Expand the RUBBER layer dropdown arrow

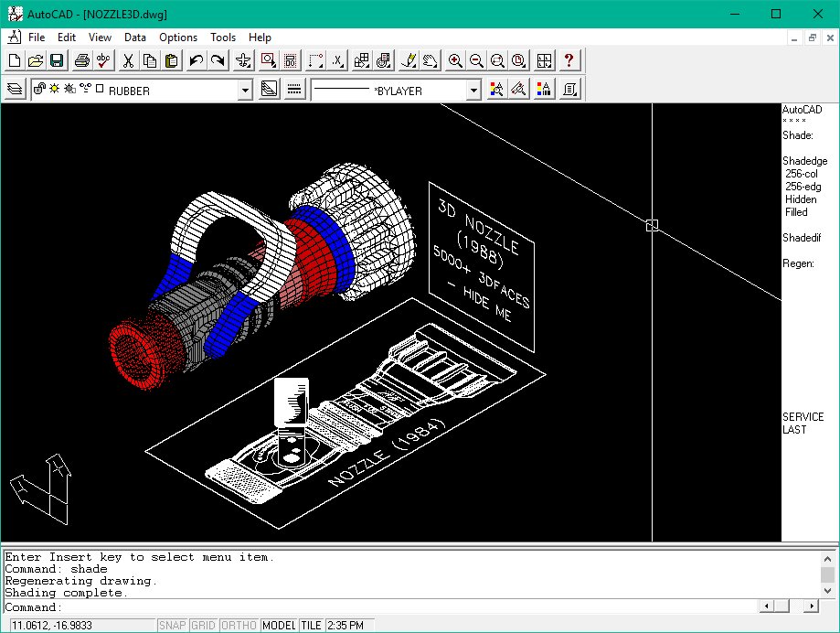point(245,90)
